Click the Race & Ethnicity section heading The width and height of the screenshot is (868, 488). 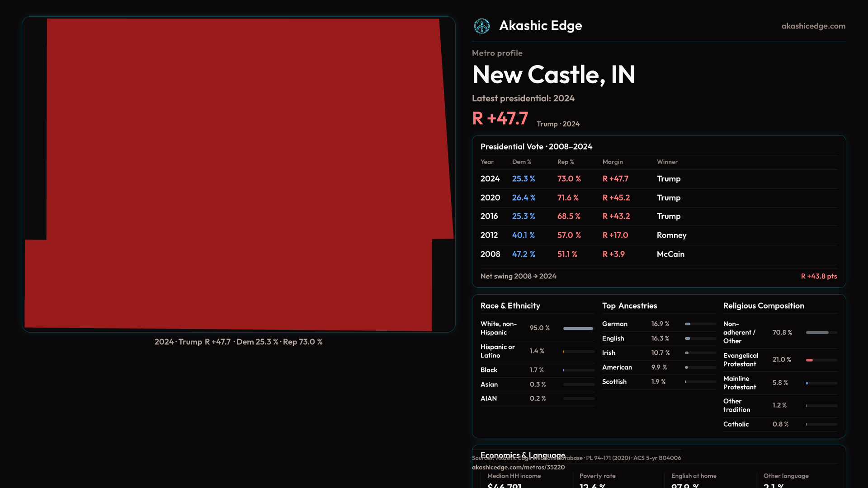(510, 306)
